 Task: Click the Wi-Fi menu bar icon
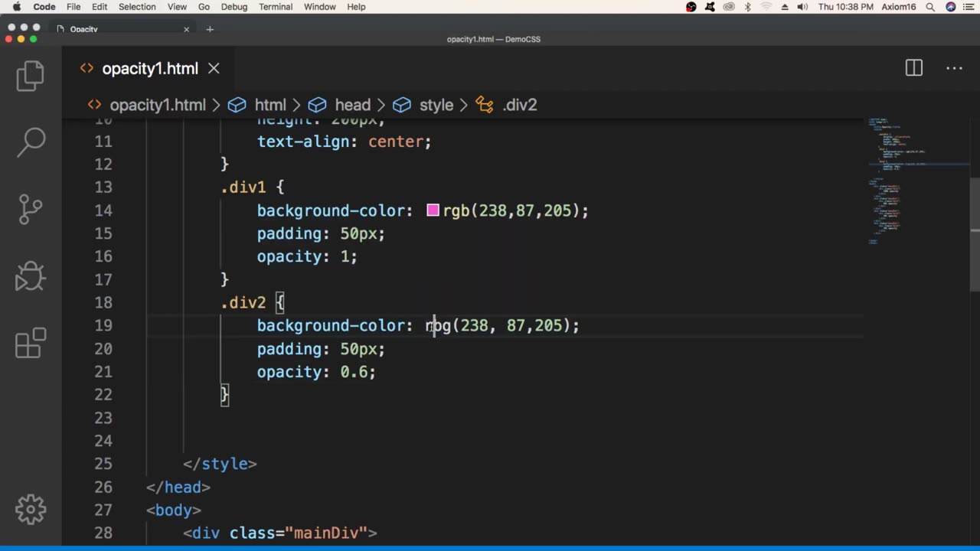click(766, 7)
